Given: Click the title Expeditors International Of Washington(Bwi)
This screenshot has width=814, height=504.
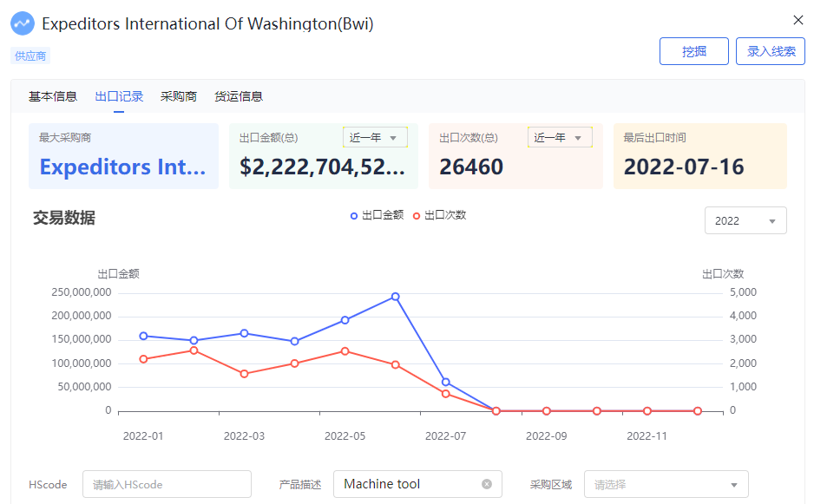Looking at the screenshot, I should click(x=207, y=24).
